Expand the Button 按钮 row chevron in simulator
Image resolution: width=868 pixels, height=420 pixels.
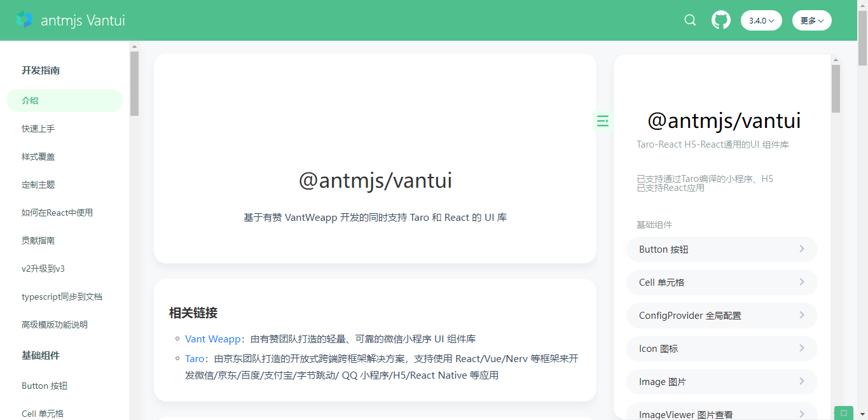[x=802, y=249]
